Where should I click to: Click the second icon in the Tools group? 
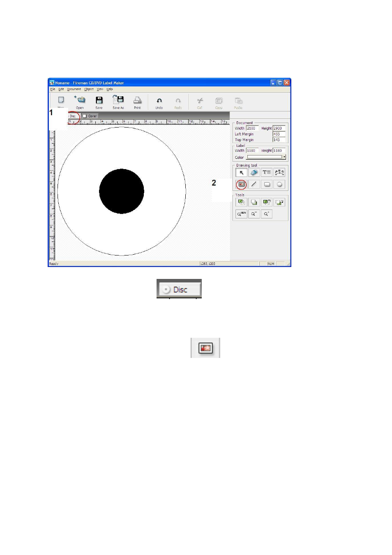pyautogui.click(x=254, y=202)
